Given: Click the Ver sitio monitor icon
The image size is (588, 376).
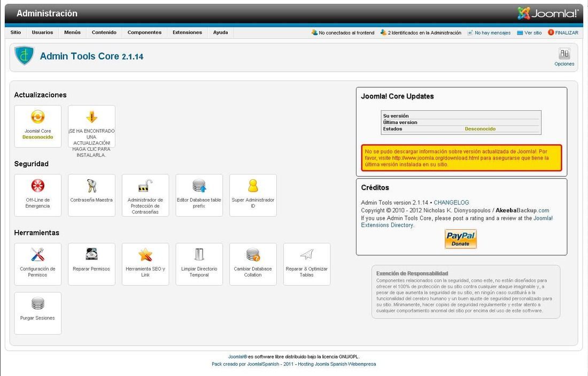Looking at the screenshot, I should (520, 33).
